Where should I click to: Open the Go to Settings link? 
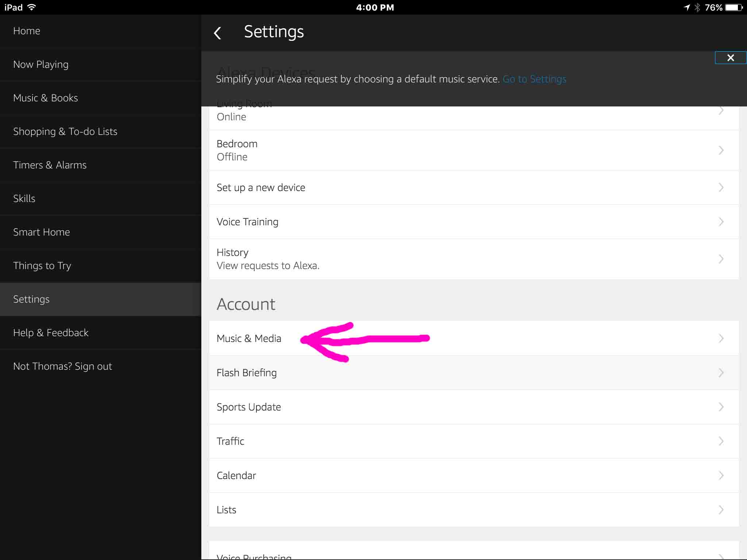click(x=534, y=79)
